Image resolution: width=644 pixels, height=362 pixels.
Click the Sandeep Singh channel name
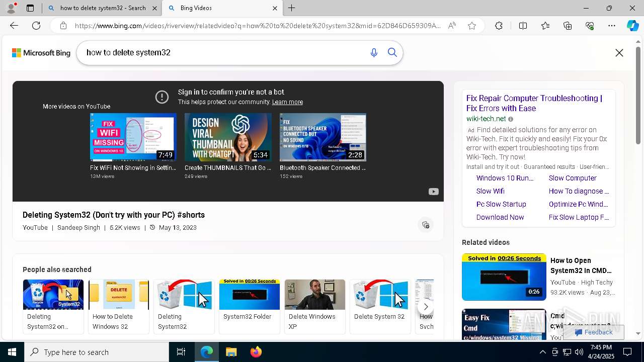coord(78,228)
